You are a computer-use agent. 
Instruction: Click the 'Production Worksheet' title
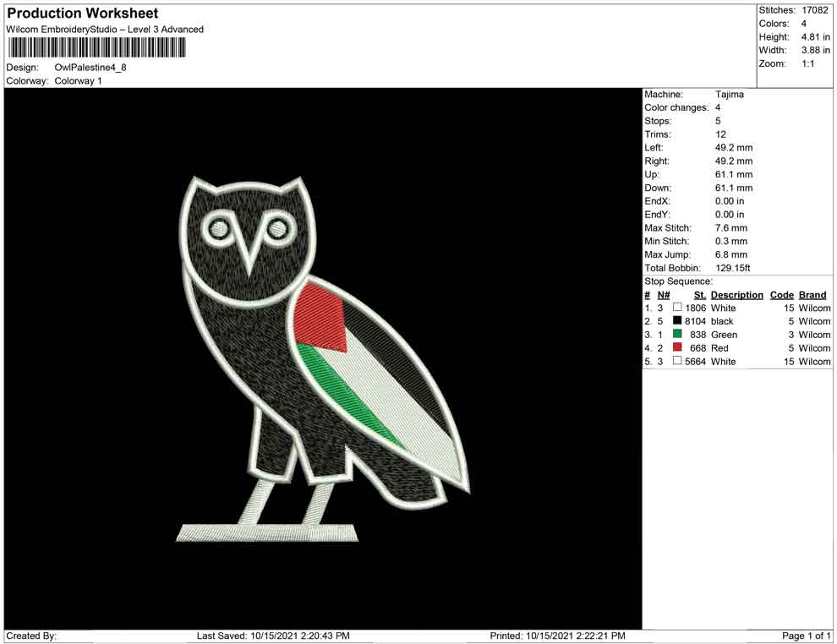click(x=83, y=14)
